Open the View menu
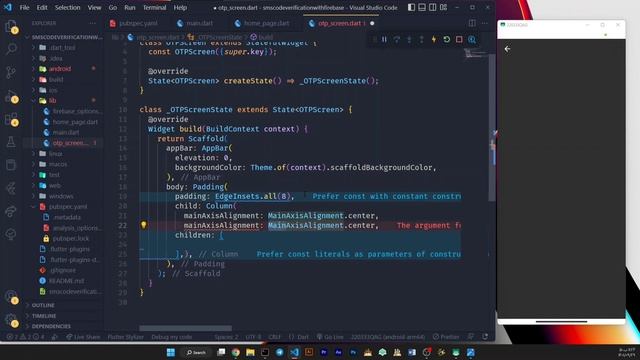Viewport: 640px width, 360px height. coord(94,7)
